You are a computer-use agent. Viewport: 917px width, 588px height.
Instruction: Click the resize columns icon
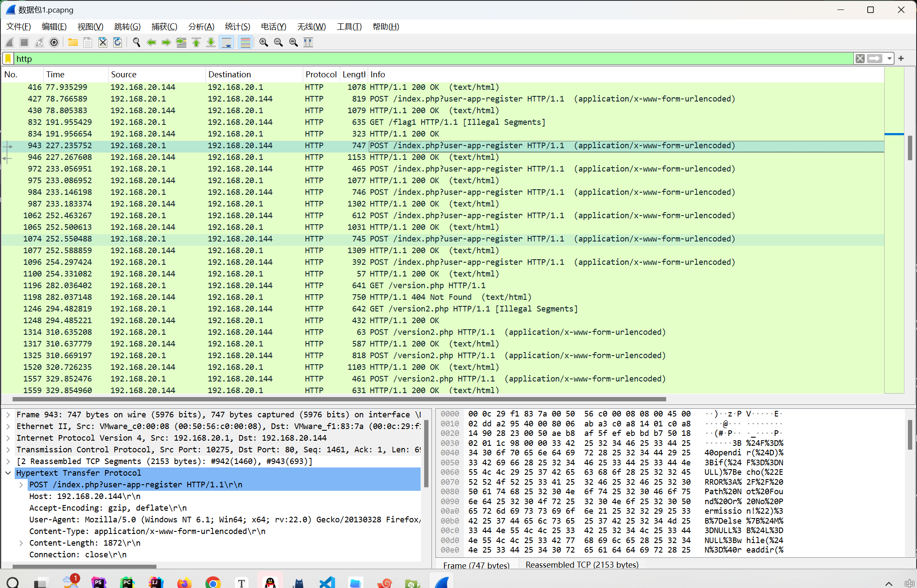tap(308, 42)
